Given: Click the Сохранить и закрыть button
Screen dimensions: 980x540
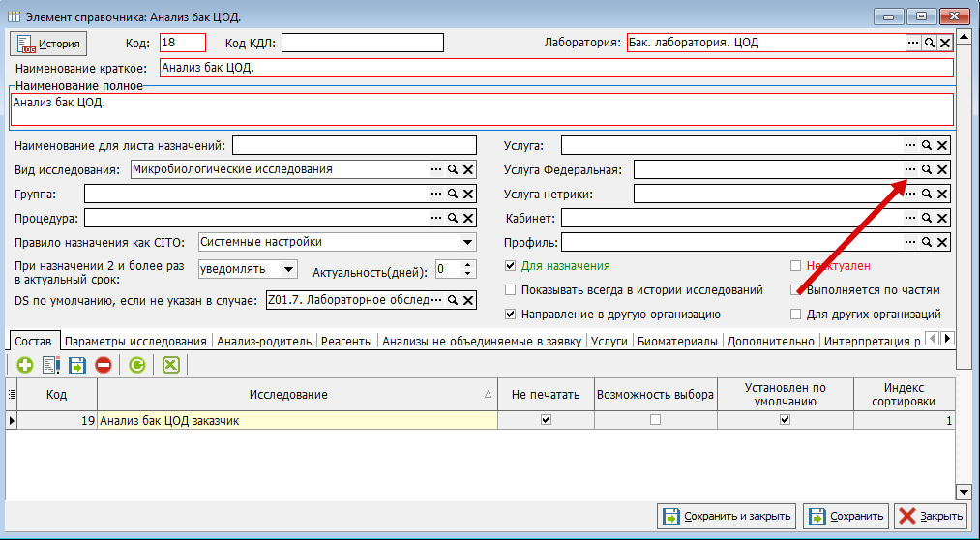Looking at the screenshot, I should 727,516.
